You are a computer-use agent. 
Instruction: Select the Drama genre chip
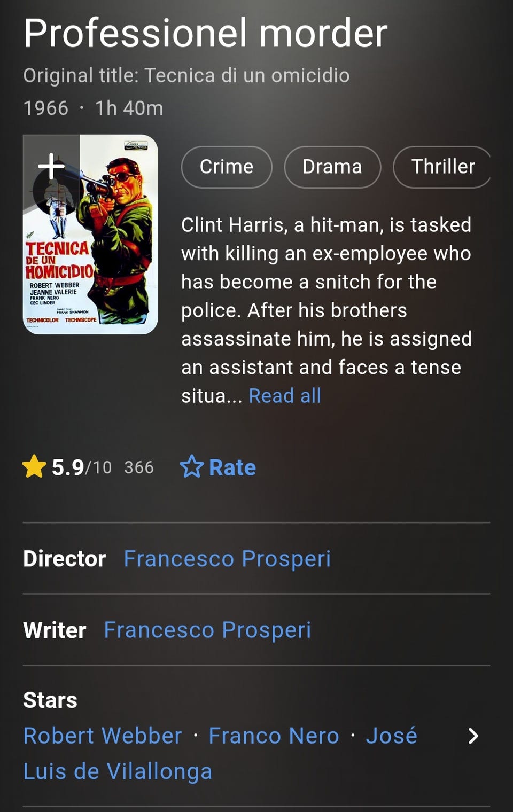click(x=332, y=167)
